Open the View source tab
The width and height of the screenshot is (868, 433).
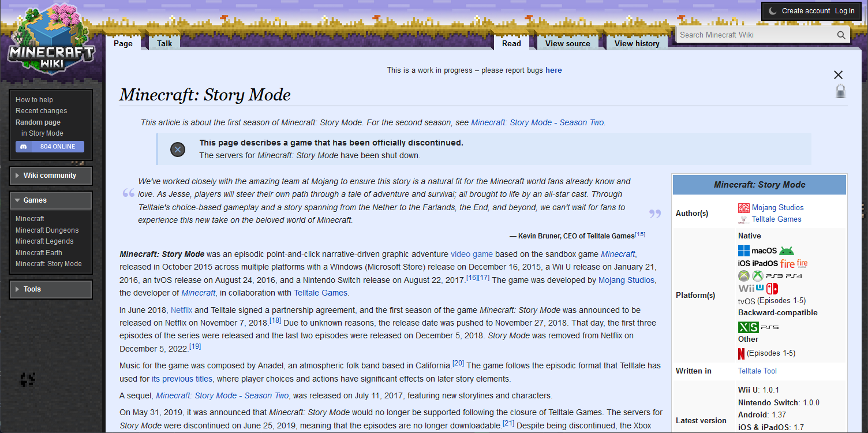pos(568,43)
